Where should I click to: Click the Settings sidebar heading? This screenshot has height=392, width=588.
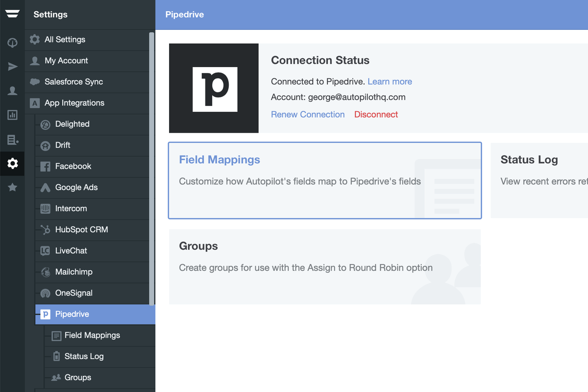point(50,15)
